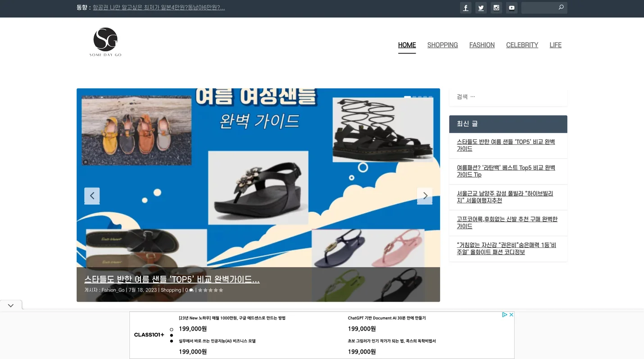Click the top bar trending headline link

[159, 7]
